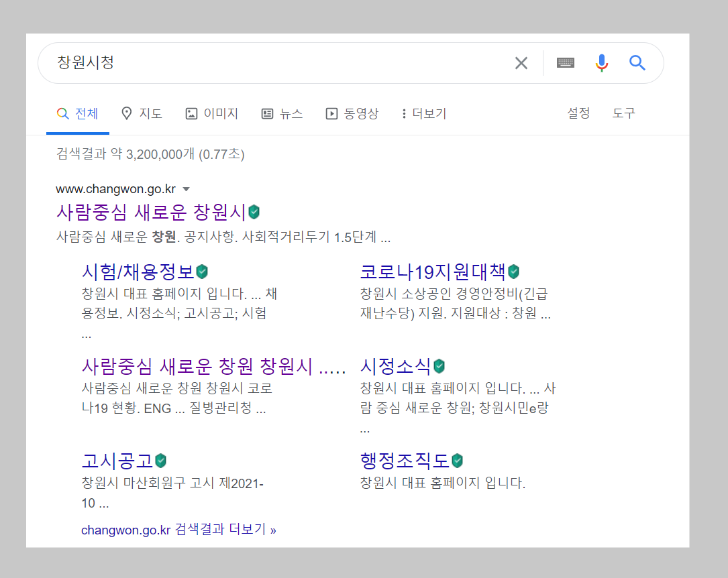Open 사람중심 새로운 창원시 main result link

click(x=151, y=212)
